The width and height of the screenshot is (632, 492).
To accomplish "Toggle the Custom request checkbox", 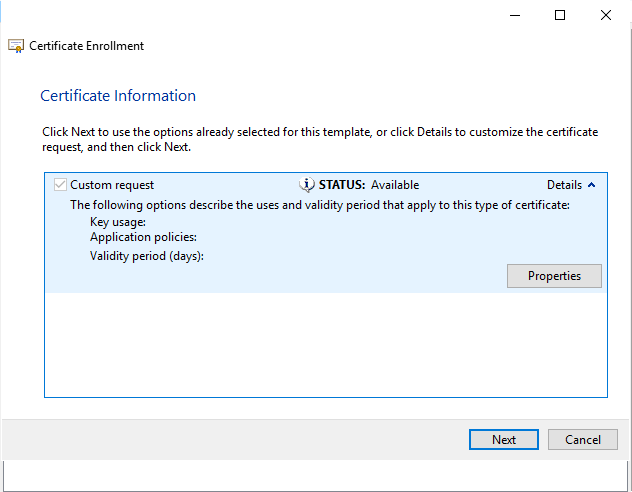I will (x=60, y=185).
